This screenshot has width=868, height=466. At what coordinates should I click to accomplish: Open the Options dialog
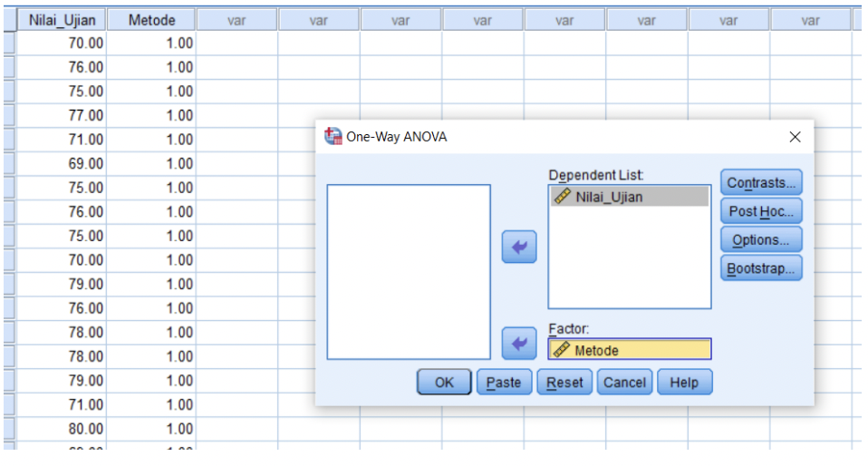(x=761, y=240)
